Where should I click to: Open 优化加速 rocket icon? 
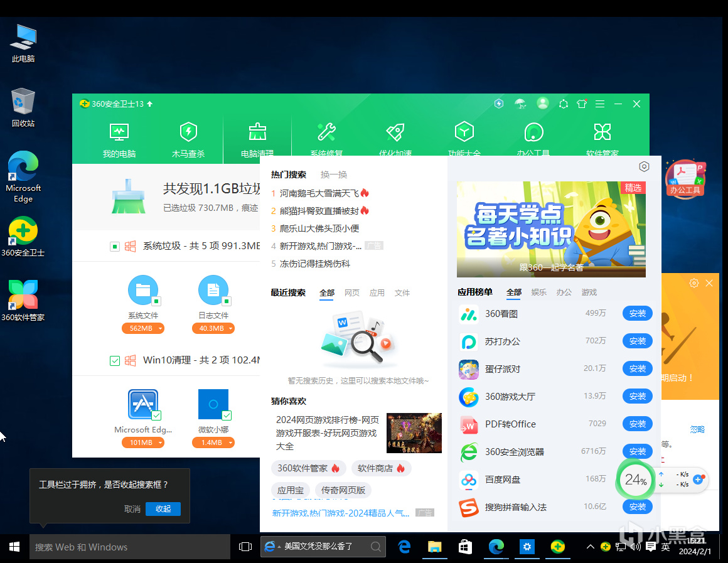point(395,140)
